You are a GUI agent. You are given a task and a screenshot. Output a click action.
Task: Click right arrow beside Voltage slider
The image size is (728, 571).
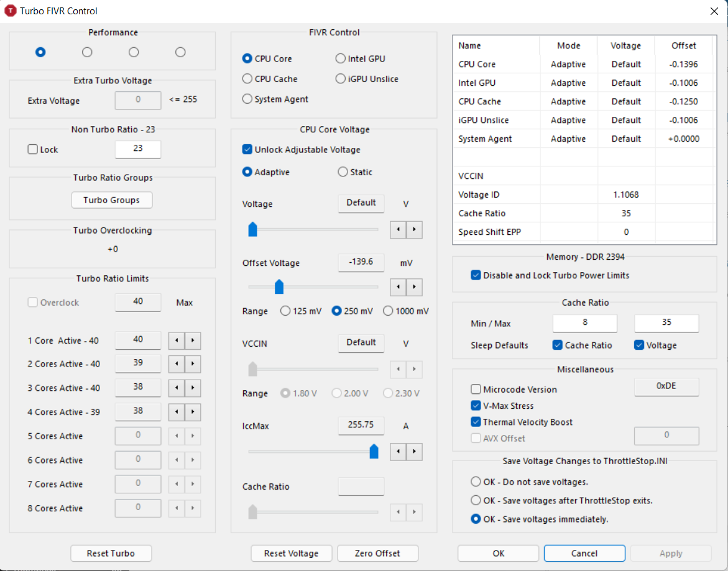pos(414,230)
